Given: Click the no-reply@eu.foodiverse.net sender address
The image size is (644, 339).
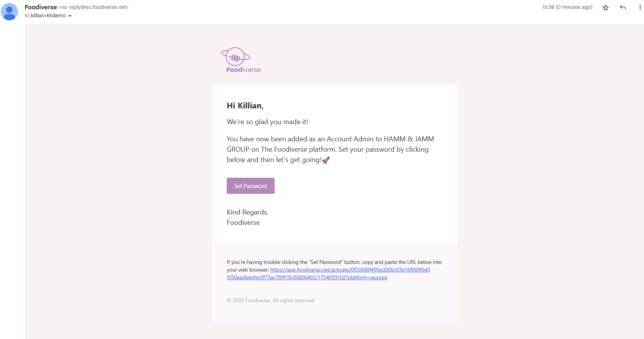Looking at the screenshot, I should tap(93, 7).
